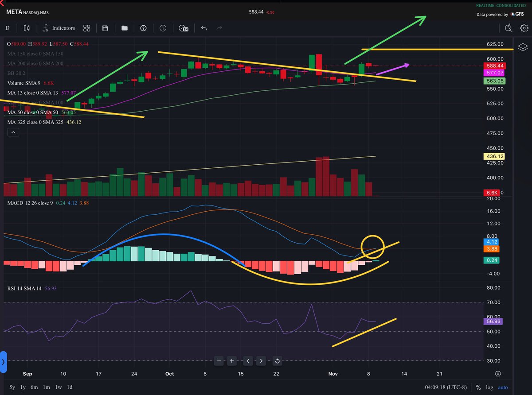Click the GFIS data provider logo
The height and width of the screenshot is (395, 532).
coord(517,14)
